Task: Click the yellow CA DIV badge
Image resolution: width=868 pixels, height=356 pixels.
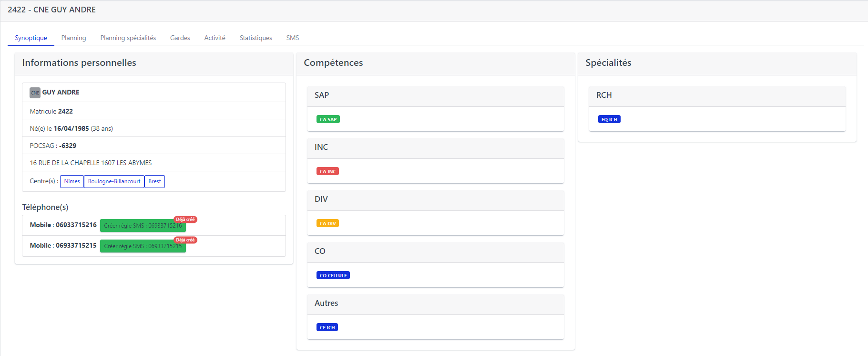Action: coord(327,223)
